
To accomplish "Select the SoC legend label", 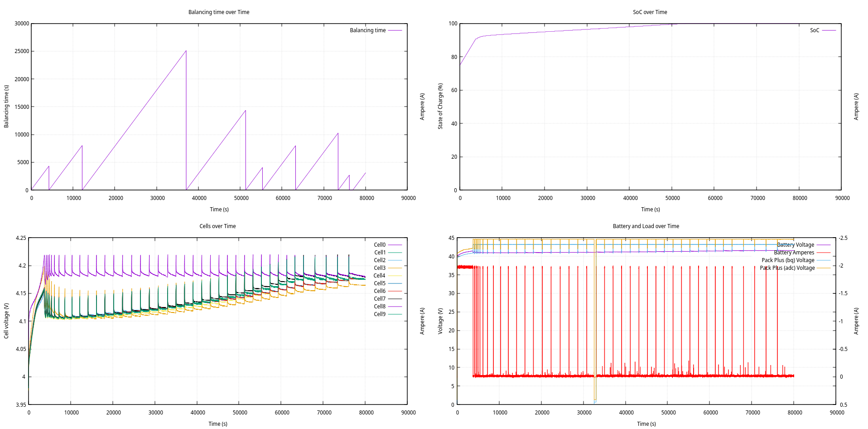I will click(x=815, y=30).
